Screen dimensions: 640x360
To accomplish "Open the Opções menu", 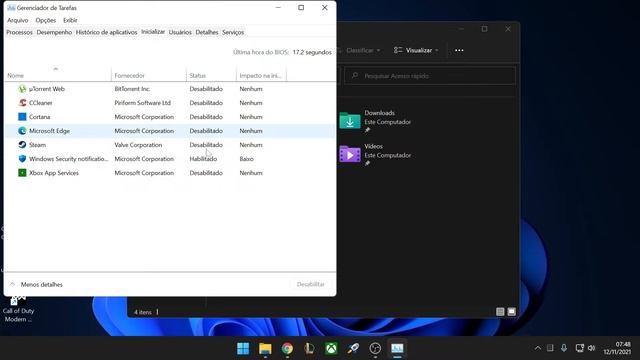I will 46,20.
